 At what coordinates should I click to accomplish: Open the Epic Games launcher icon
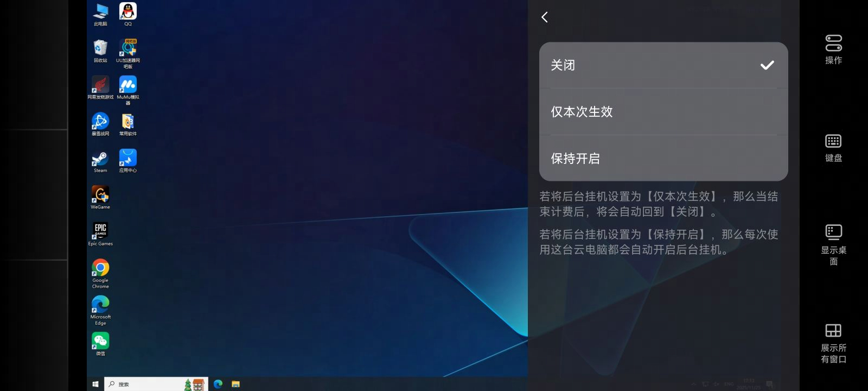[100, 231]
